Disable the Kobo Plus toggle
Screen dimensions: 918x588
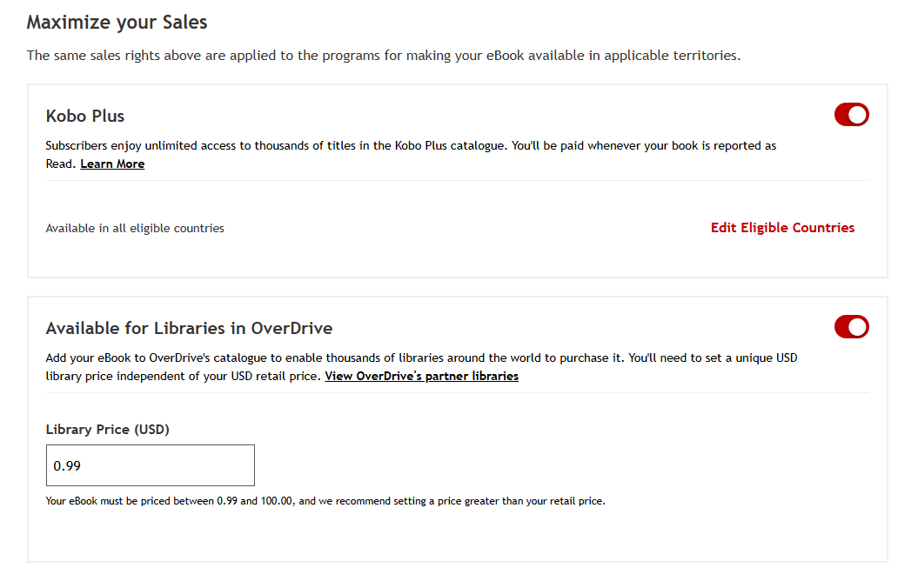[851, 115]
